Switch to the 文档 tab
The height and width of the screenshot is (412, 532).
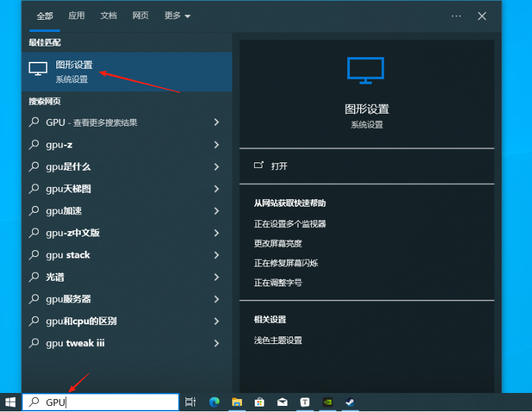(x=109, y=16)
